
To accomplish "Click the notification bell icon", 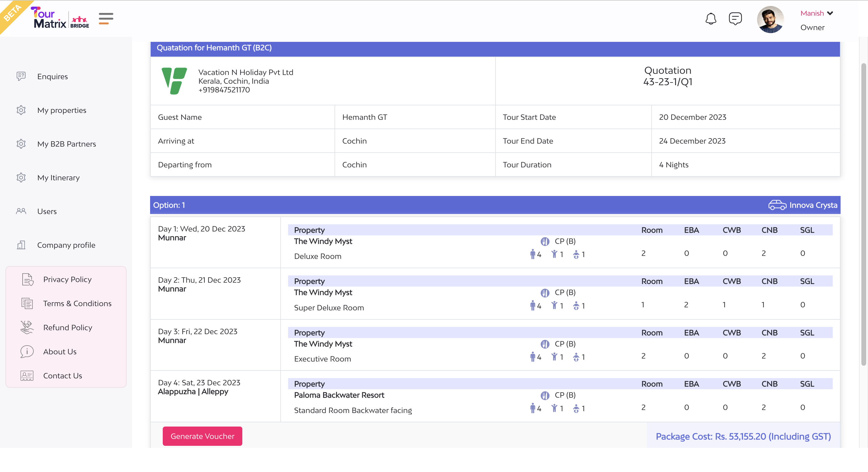I will tap(711, 19).
